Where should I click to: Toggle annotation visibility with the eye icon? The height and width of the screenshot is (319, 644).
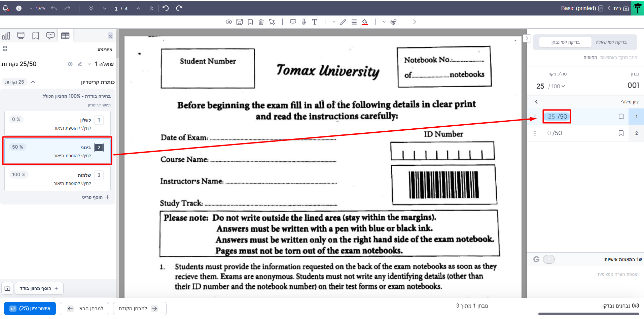[229, 22]
